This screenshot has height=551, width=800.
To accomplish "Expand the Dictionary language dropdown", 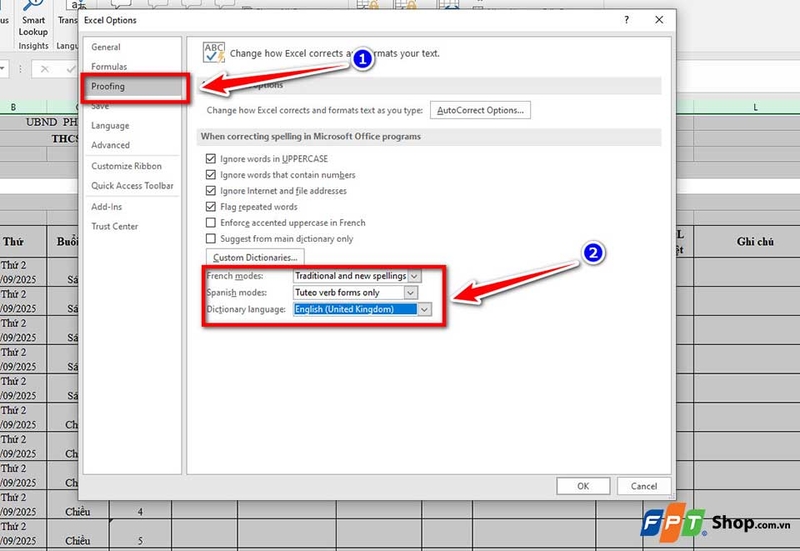I will (x=424, y=309).
